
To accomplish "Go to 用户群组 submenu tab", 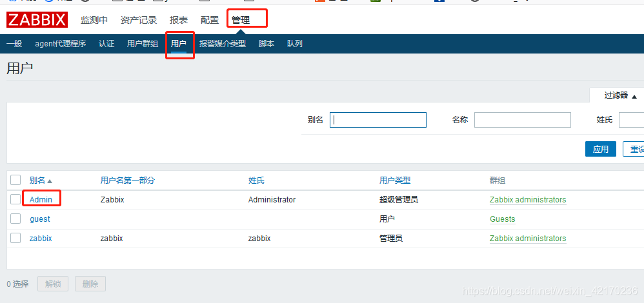I will pos(143,44).
